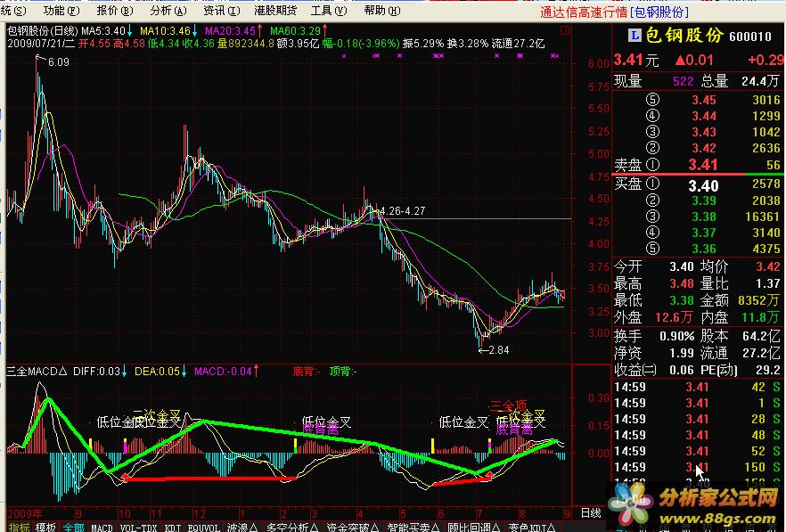Viewport: 786px width, 532px height.
Task: Select the MACD indicator tab
Action: (x=102, y=527)
